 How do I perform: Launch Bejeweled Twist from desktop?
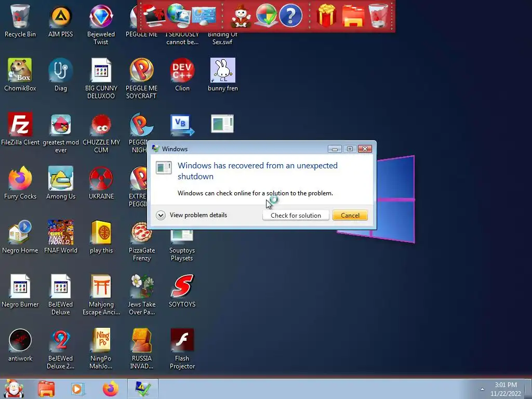tap(101, 24)
